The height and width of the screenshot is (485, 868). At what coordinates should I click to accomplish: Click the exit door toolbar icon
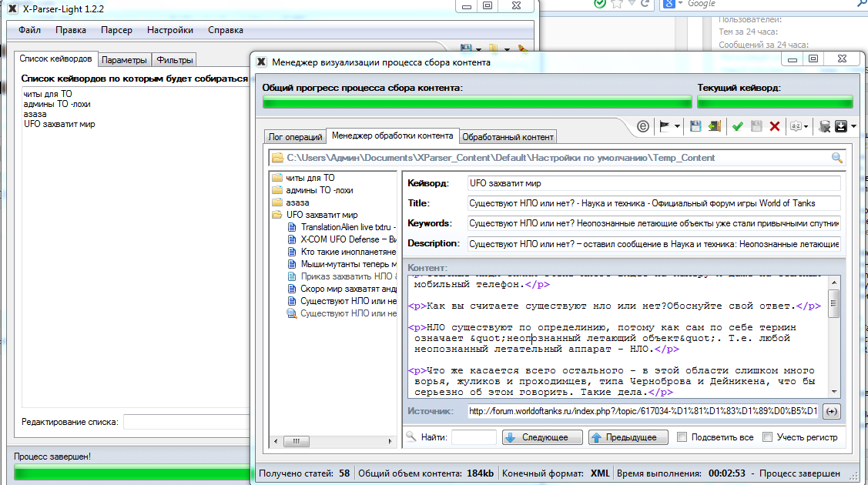click(715, 126)
